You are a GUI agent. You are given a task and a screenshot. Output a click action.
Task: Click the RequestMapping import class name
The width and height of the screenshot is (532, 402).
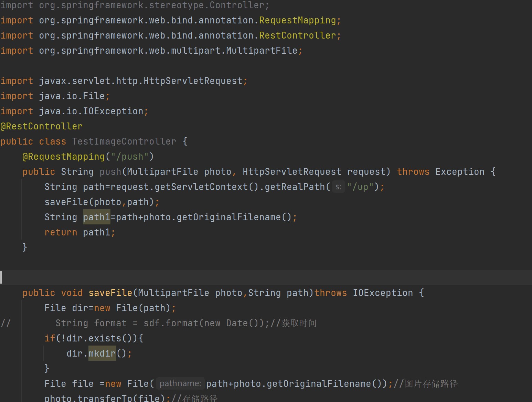[x=297, y=20]
